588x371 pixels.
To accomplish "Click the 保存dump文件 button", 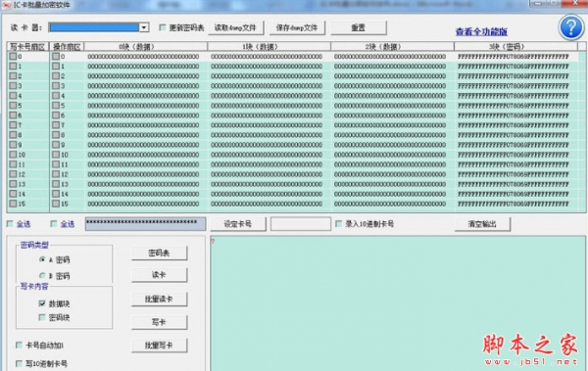I will [297, 27].
